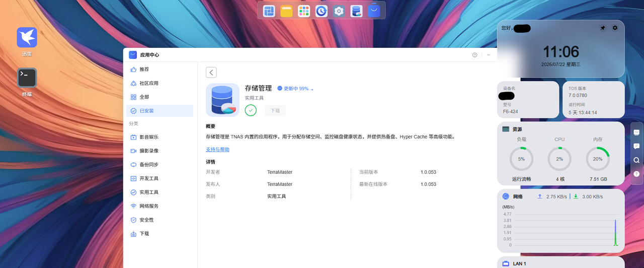The image size is (644, 268).
Task: Open the 下载 category in the sidebar
Action: click(159, 234)
